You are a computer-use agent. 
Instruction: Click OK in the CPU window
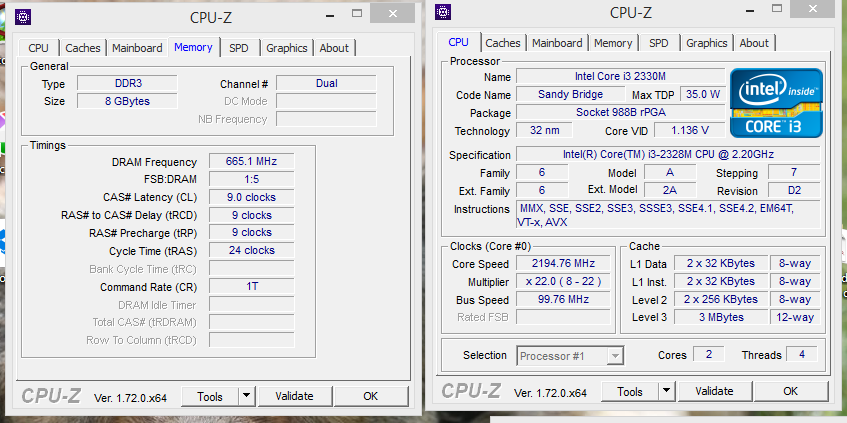coord(790,391)
